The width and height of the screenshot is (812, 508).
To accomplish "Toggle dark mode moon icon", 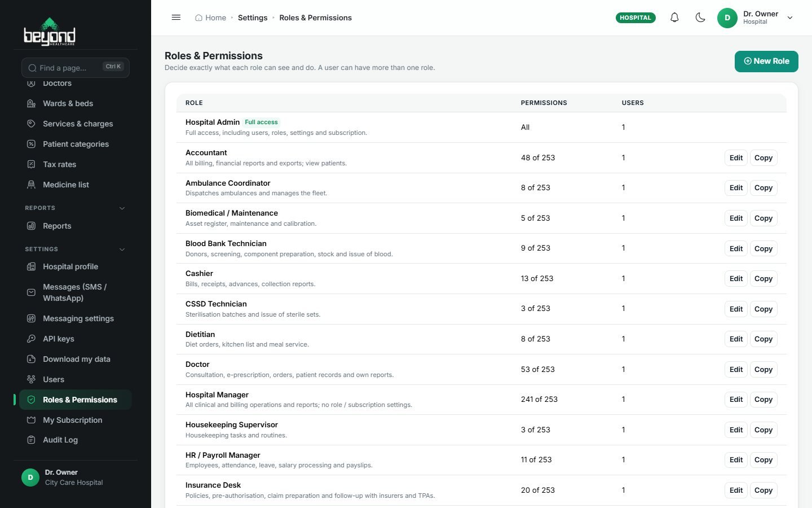I will (700, 17).
